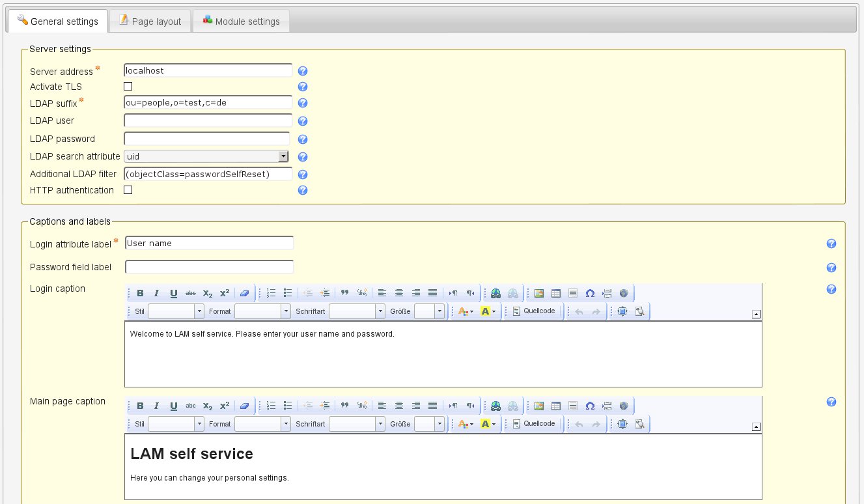Viewport: 864px width, 504px height.
Task: Open text color picker in Login caption editor
Action: coord(465,312)
